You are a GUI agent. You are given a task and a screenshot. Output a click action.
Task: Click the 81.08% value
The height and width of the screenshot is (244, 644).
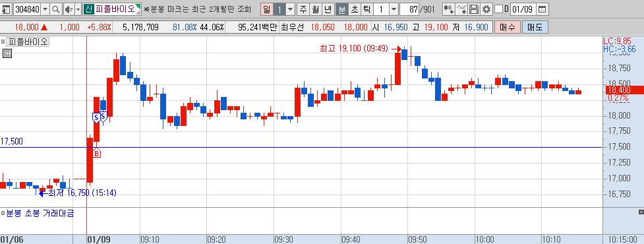click(x=185, y=28)
